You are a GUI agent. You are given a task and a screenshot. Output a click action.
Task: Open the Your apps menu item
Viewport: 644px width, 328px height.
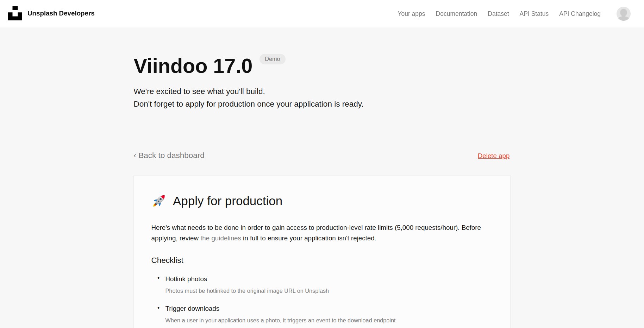[411, 14]
